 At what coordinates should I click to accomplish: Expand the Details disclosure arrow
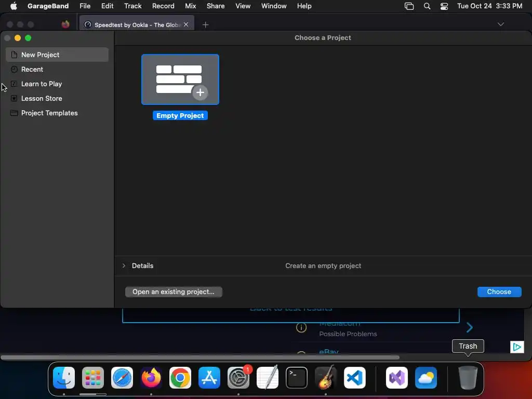point(124,265)
